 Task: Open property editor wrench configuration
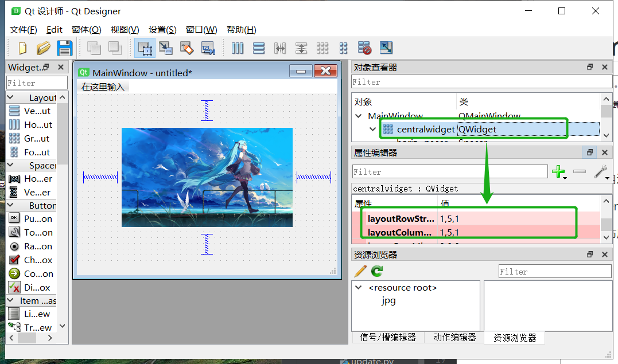(x=601, y=172)
